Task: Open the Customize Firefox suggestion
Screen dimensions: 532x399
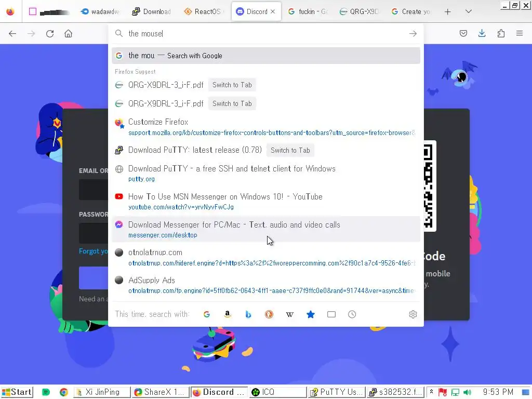Action: 266,127
